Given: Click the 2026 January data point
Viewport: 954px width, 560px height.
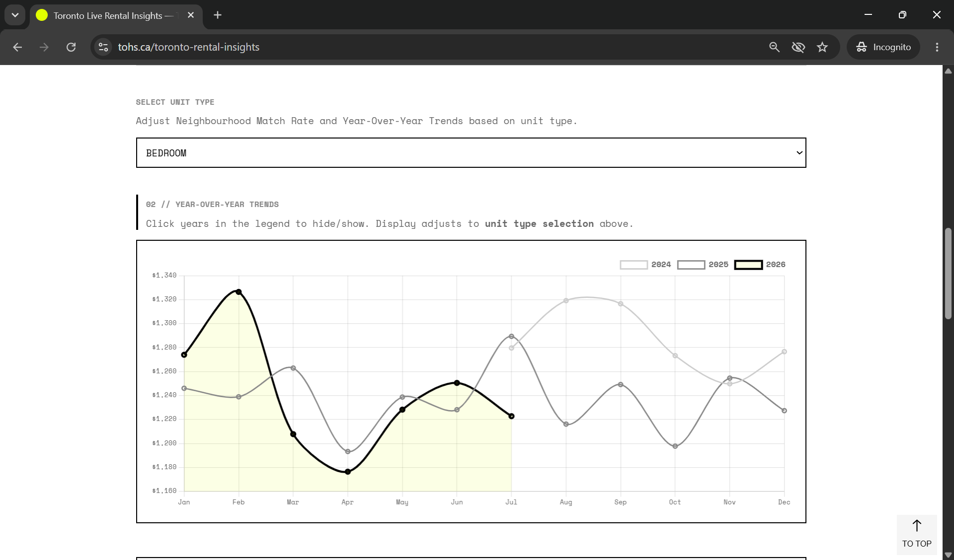Looking at the screenshot, I should [x=184, y=355].
